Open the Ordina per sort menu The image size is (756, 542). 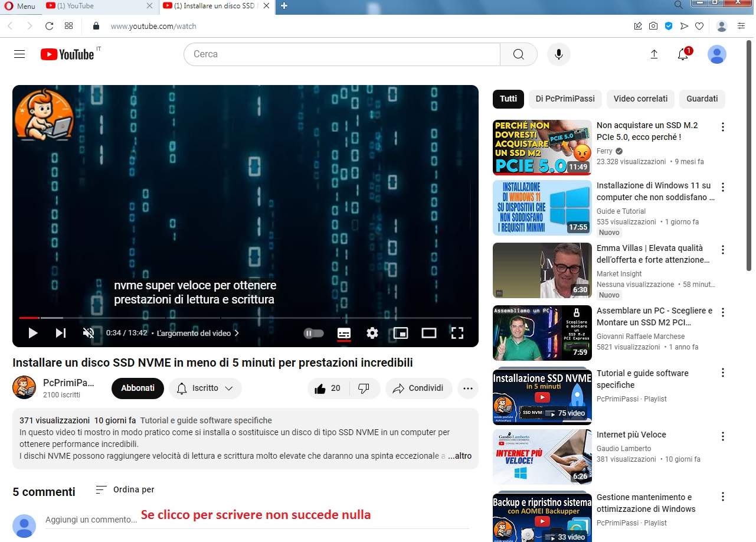pyautogui.click(x=125, y=489)
